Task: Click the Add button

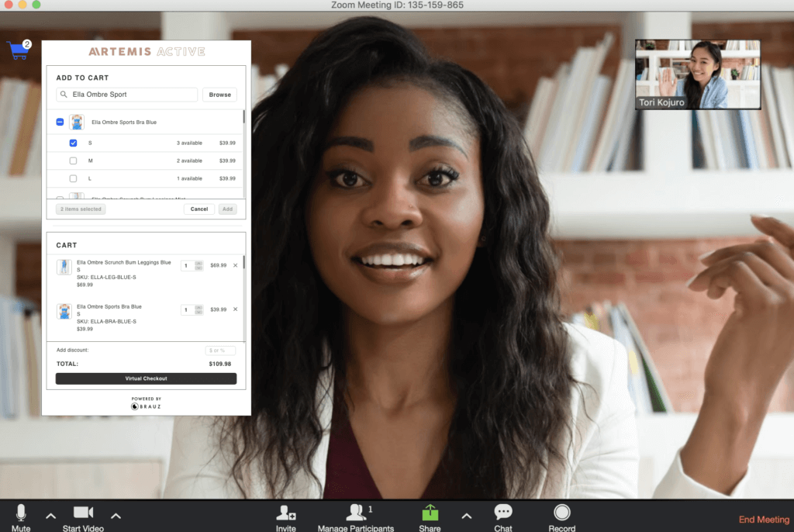Action: click(227, 209)
